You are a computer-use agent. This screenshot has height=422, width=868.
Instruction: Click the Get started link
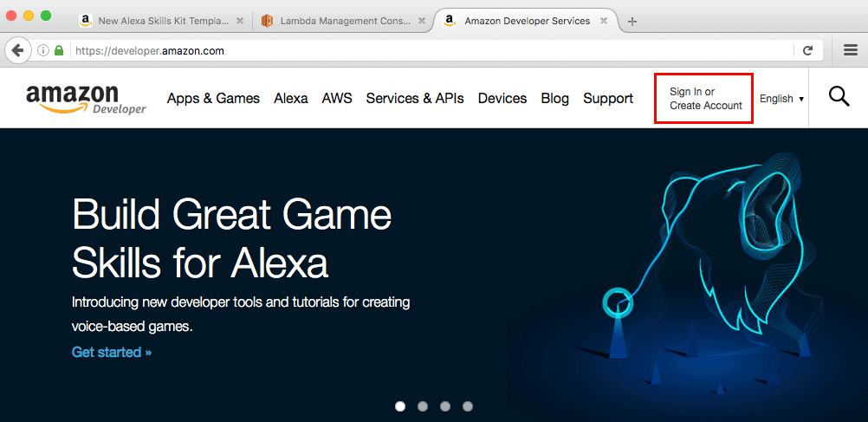pyautogui.click(x=112, y=352)
